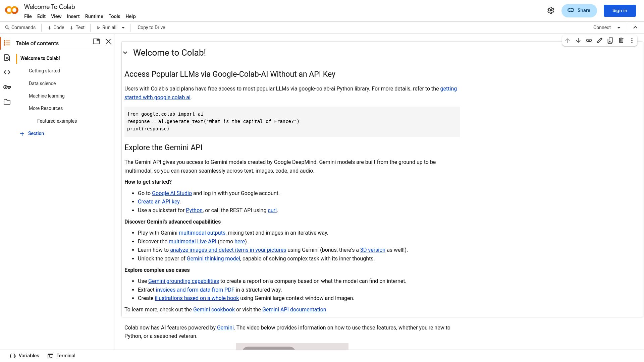Click the Connect button

coord(602,27)
